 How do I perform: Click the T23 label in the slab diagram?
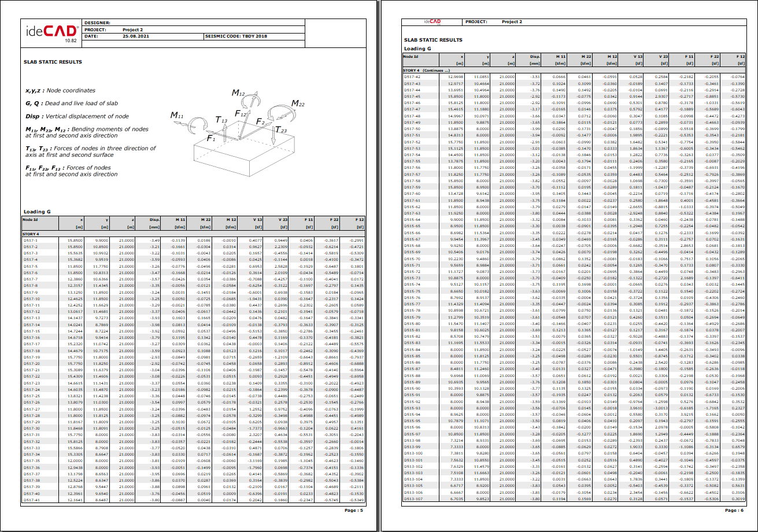coord(280,130)
